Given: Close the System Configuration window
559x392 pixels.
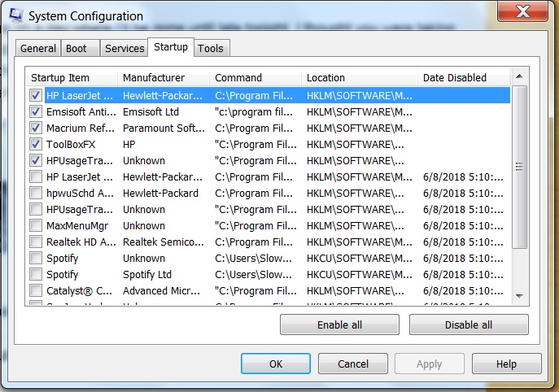Looking at the screenshot, I should click(x=522, y=11).
